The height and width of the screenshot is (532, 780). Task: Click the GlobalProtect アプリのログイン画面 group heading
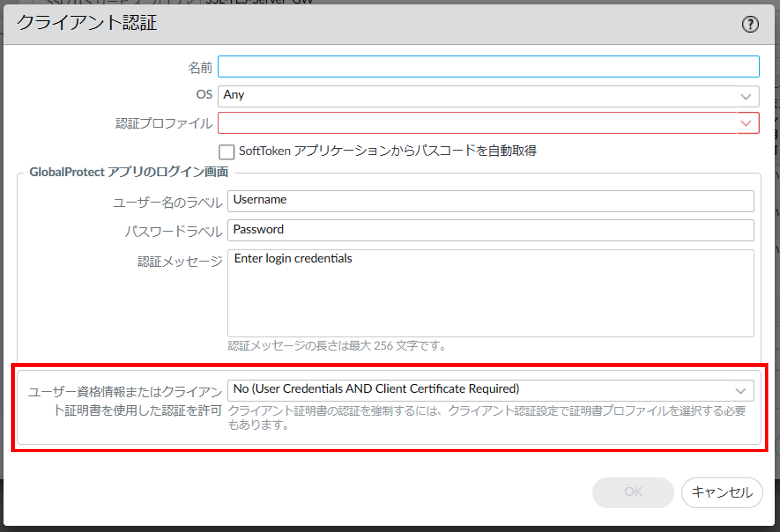point(128,172)
